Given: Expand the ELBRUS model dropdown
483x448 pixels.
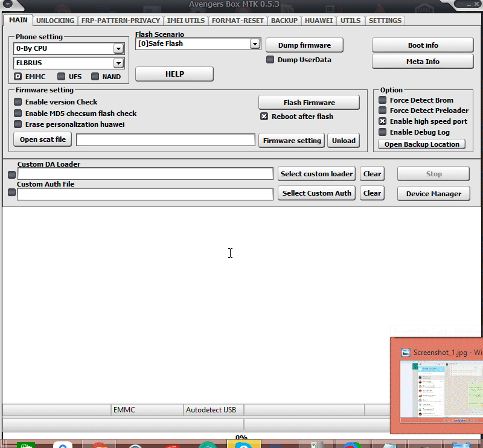Looking at the screenshot, I should 118,63.
